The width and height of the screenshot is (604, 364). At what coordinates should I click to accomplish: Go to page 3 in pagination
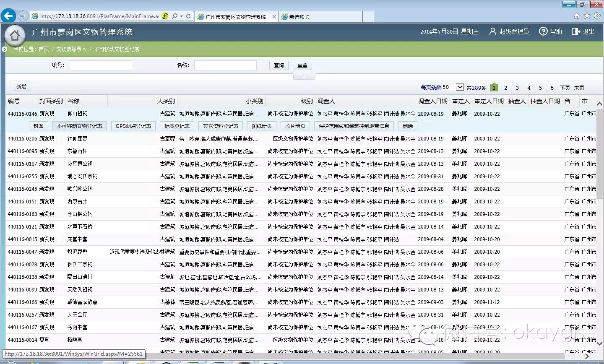517,88
